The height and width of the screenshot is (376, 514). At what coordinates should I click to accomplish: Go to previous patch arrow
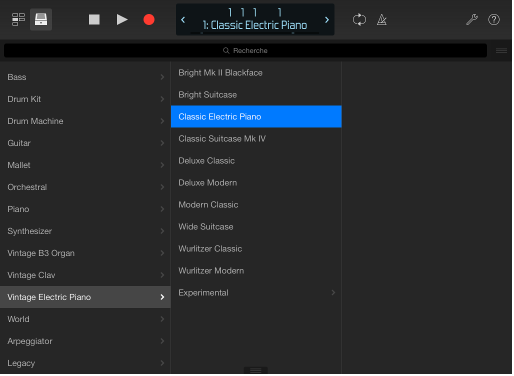click(x=183, y=20)
